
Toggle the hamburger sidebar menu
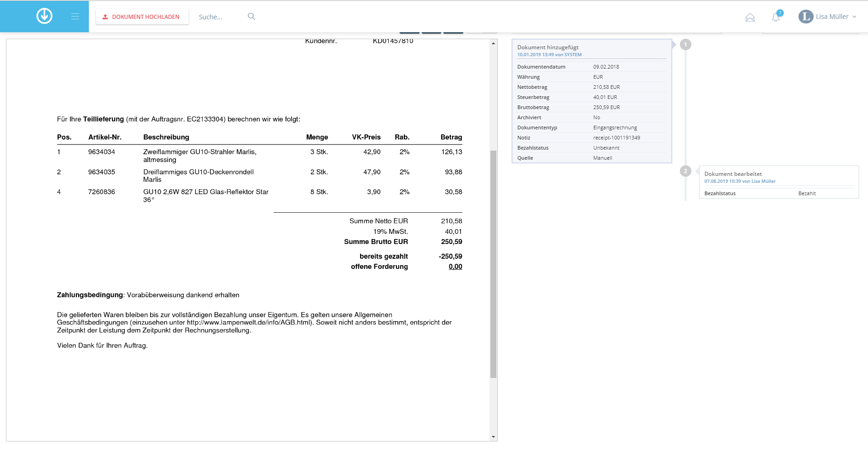click(x=75, y=17)
